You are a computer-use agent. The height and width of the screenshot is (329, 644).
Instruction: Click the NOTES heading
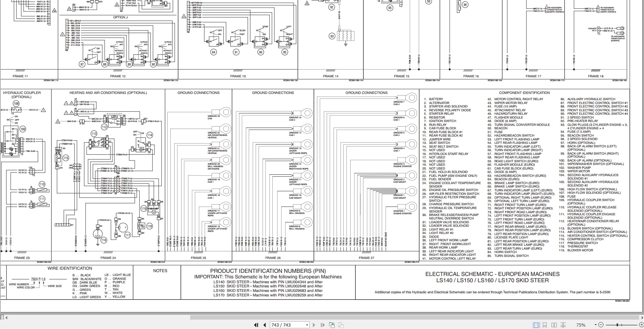160,271
